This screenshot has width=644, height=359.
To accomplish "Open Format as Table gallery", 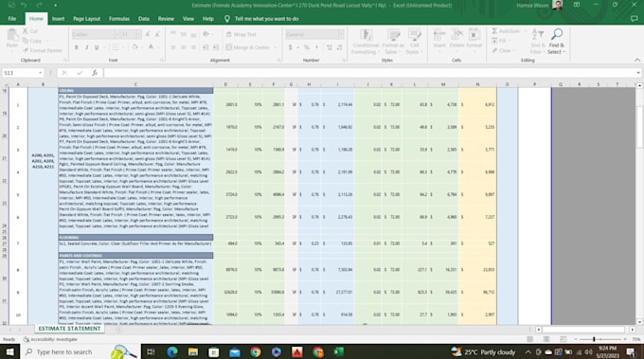I will click(x=393, y=41).
